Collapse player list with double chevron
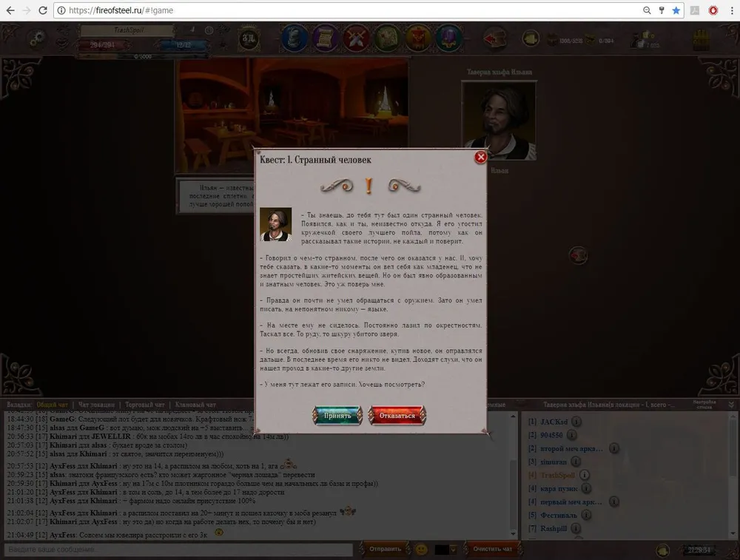740x560 pixels. [x=731, y=405]
